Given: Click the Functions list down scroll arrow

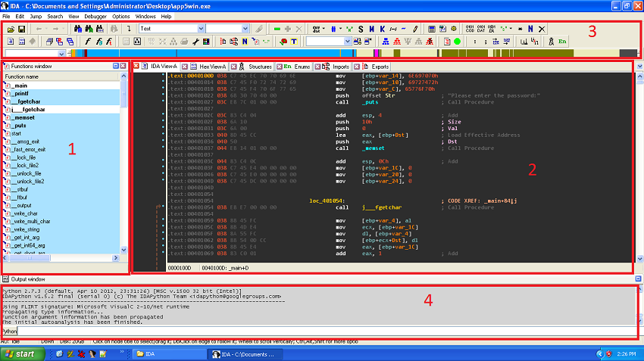Looking at the screenshot, I should click(x=123, y=250).
